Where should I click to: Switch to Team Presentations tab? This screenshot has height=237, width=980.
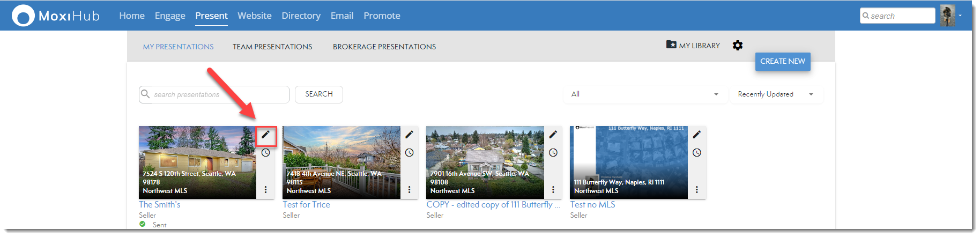tap(272, 47)
